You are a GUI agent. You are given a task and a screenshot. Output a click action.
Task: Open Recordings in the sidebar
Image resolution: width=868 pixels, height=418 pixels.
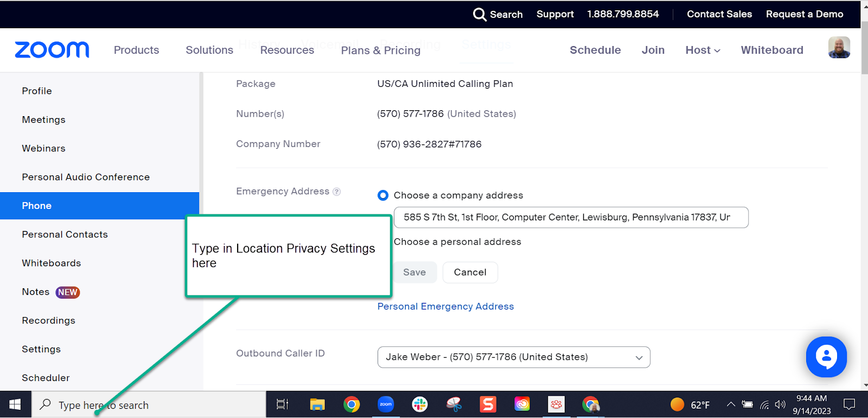pos(49,321)
